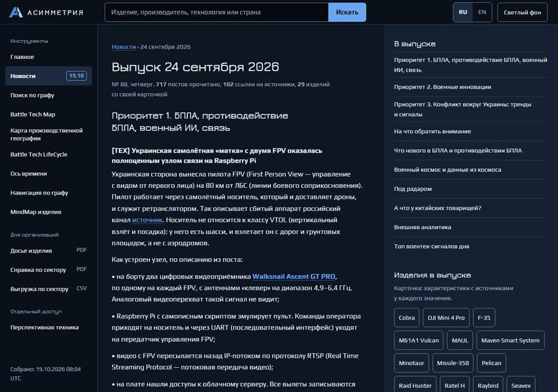Click the Новости breadcrumb link

pos(123,47)
